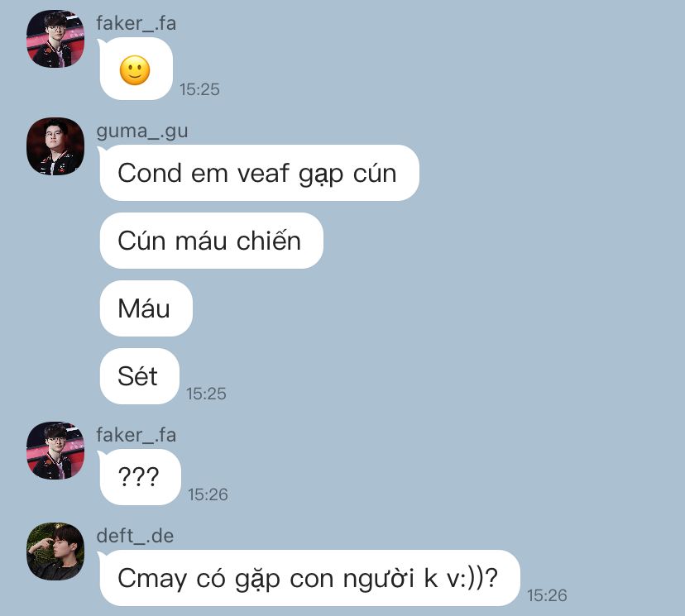
Task: Tap the "Sét" message bubble
Action: (139, 376)
